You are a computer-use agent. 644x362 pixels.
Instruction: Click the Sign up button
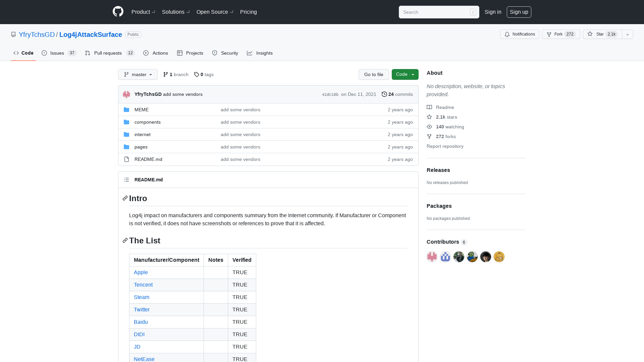point(519,12)
